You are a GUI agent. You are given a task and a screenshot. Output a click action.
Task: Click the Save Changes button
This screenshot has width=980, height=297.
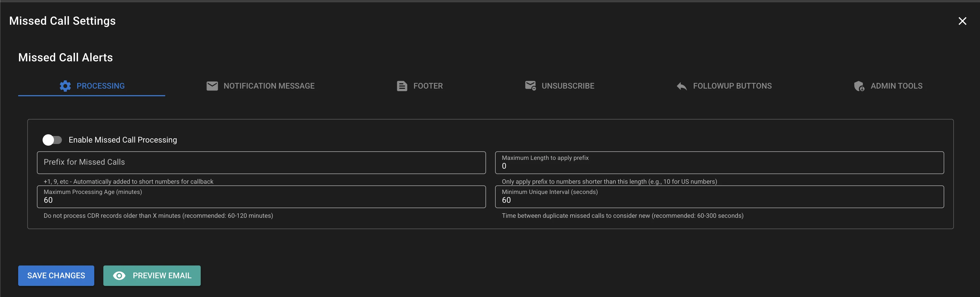pyautogui.click(x=56, y=275)
